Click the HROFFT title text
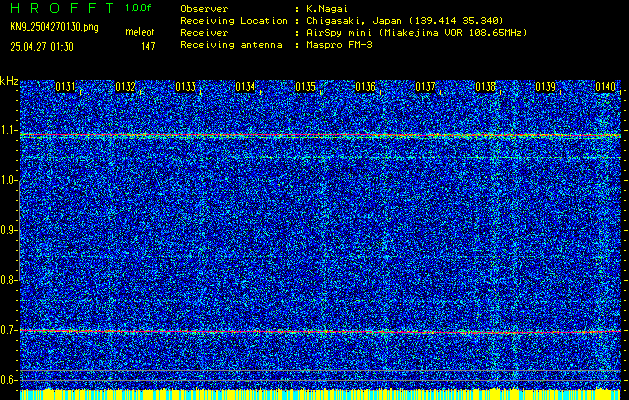The width and height of the screenshot is (629, 400). tap(62, 8)
